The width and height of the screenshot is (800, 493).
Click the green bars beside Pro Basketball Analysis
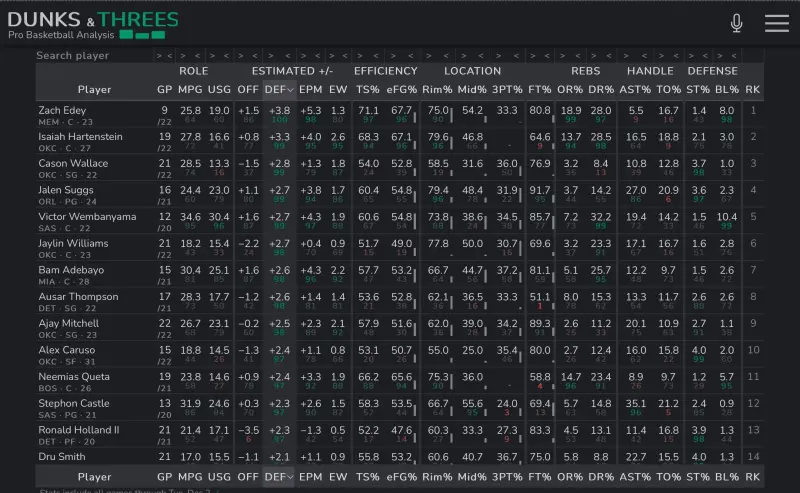pos(142,35)
